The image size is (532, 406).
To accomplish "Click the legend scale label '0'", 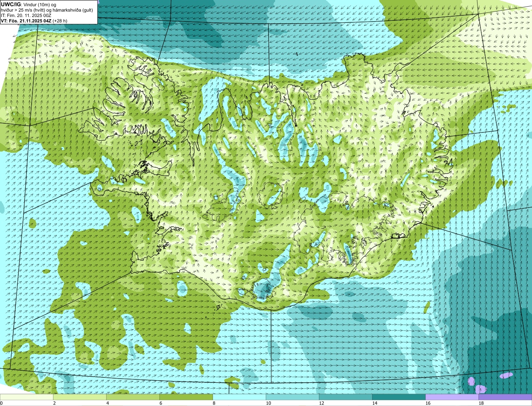I will pyautogui.click(x=1, y=403).
